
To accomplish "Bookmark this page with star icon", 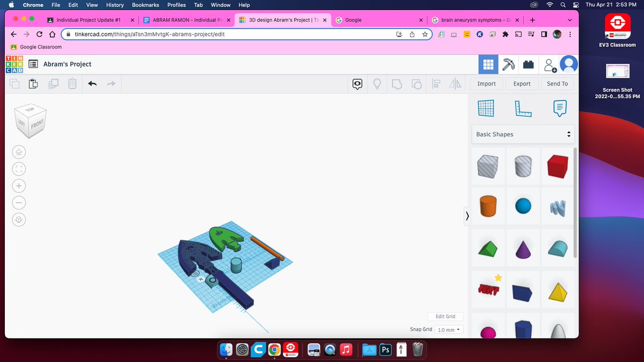I will click(x=425, y=34).
